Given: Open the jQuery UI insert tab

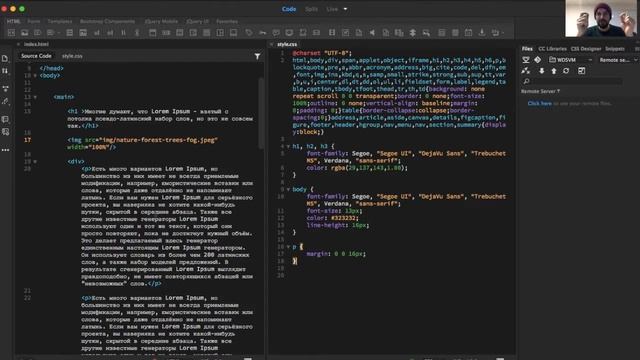Looking at the screenshot, I should pos(198,21).
